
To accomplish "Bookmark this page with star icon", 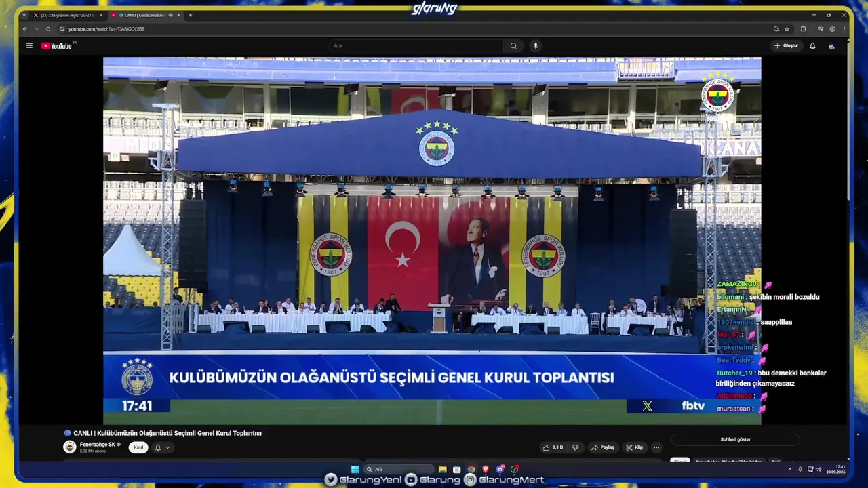I will 787,29.
